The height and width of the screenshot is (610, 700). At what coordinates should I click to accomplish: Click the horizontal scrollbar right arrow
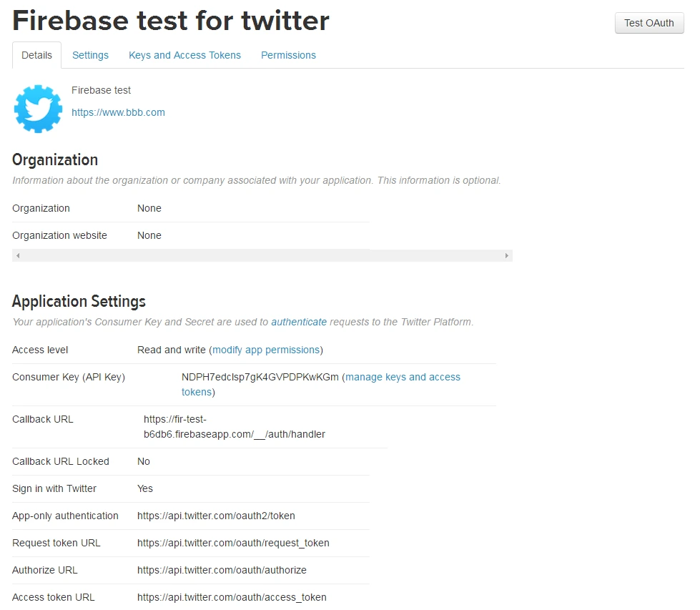click(x=507, y=255)
